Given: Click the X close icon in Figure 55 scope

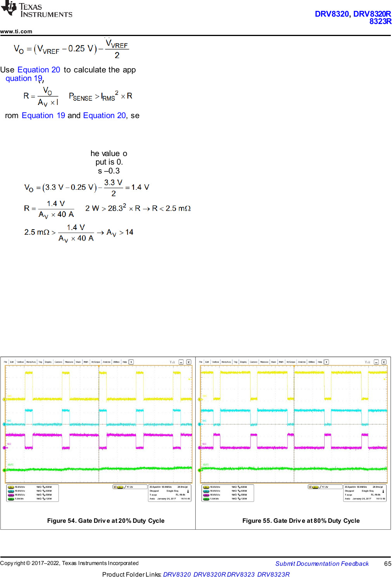Looking at the screenshot, I should tap(384, 362).
